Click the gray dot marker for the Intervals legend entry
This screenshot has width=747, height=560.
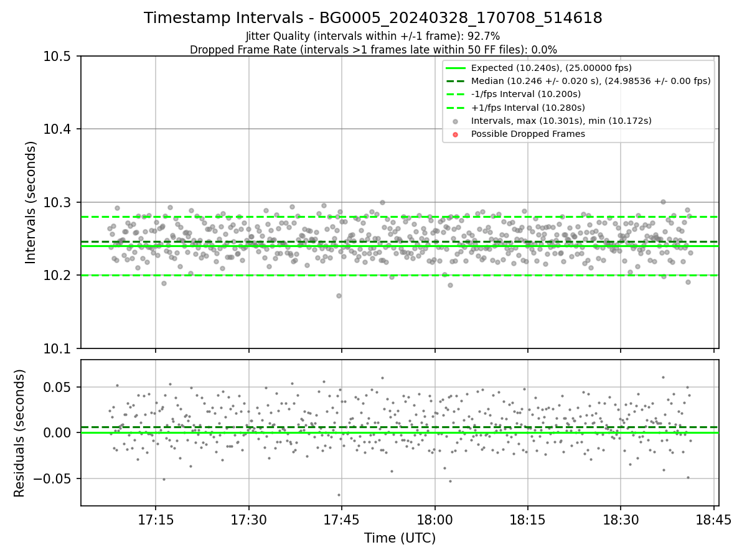click(x=455, y=121)
